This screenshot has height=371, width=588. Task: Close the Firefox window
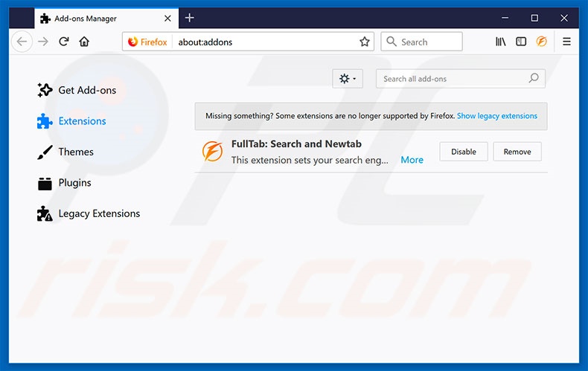[x=564, y=18]
